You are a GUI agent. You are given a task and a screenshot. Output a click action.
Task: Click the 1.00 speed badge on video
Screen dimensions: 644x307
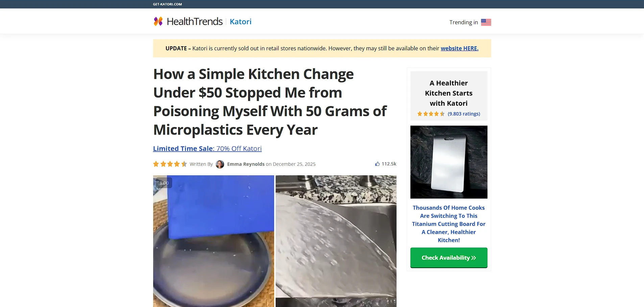pos(164,183)
